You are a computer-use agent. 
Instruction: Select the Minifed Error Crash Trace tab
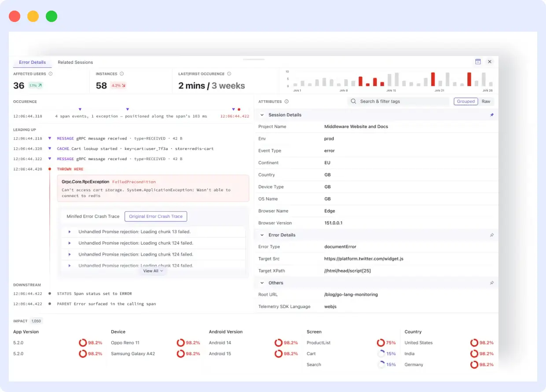click(93, 216)
